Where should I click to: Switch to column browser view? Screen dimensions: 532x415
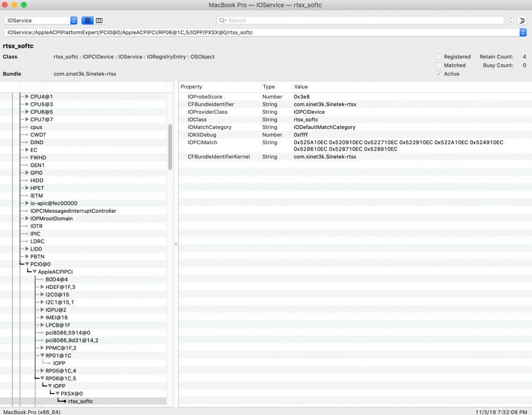coord(99,20)
